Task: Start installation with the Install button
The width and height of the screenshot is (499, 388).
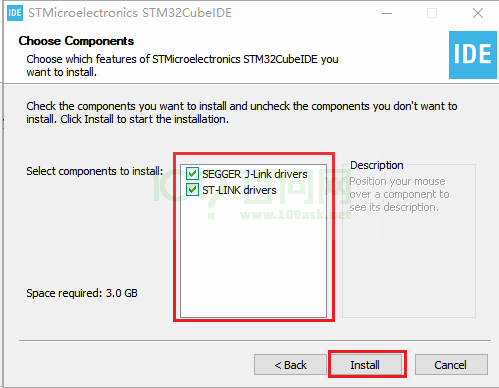Action: (x=365, y=365)
